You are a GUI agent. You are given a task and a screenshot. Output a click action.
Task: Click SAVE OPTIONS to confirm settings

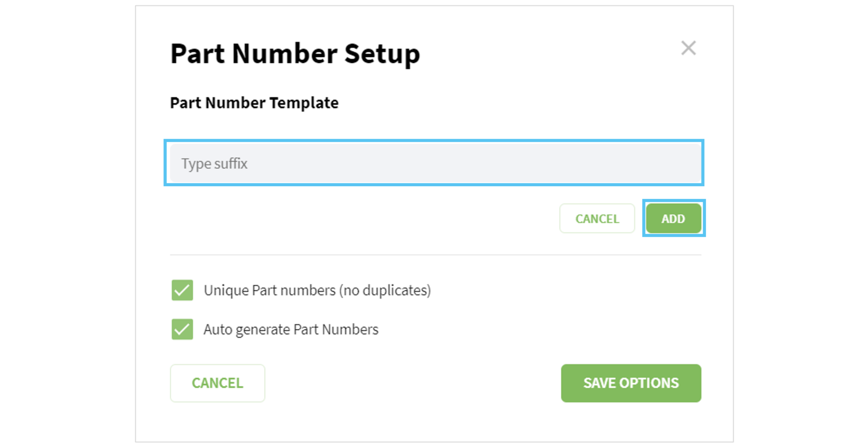click(631, 383)
